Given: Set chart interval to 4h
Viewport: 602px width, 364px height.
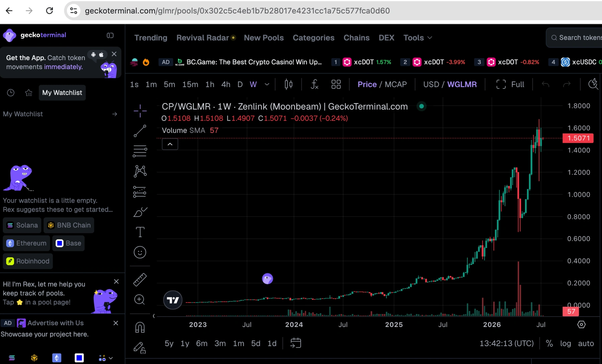Looking at the screenshot, I should 226,85.
